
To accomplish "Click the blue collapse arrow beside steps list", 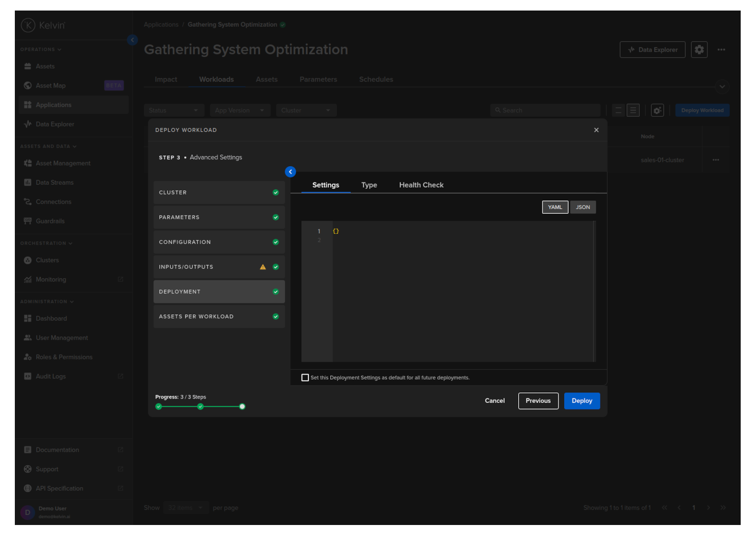I will point(290,172).
